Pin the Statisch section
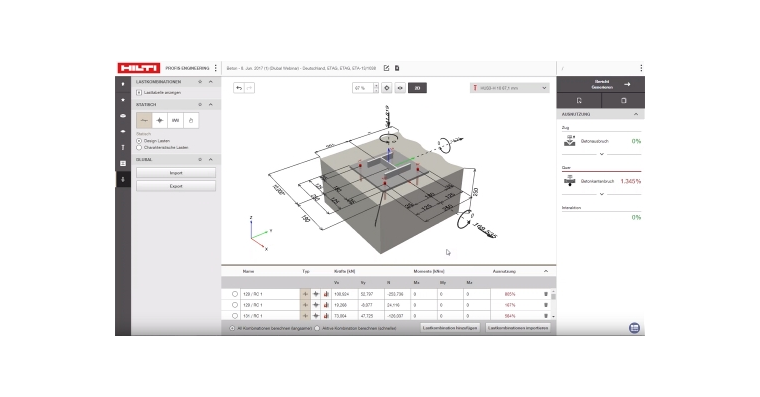The height and width of the screenshot is (397, 760). (200, 105)
